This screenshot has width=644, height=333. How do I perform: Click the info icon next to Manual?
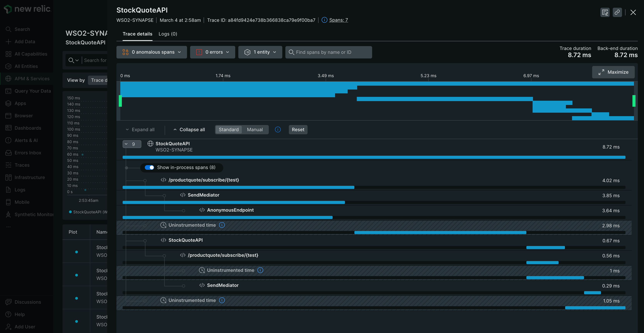tap(278, 130)
